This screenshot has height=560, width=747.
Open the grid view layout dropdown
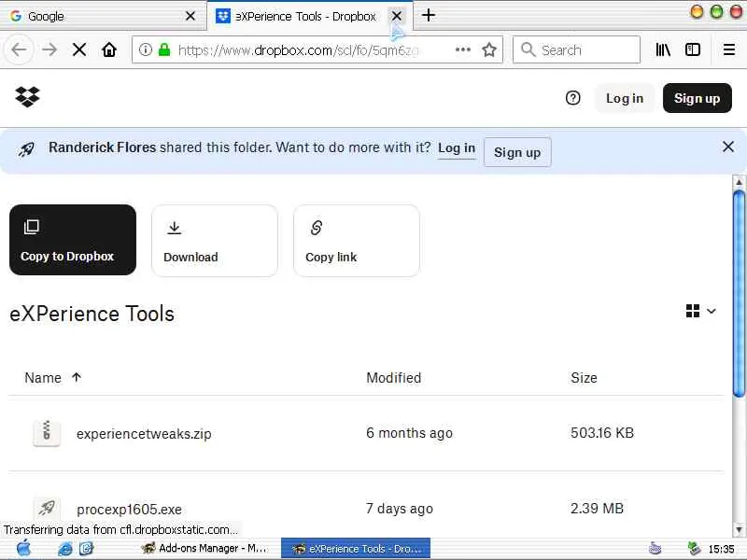click(x=701, y=311)
